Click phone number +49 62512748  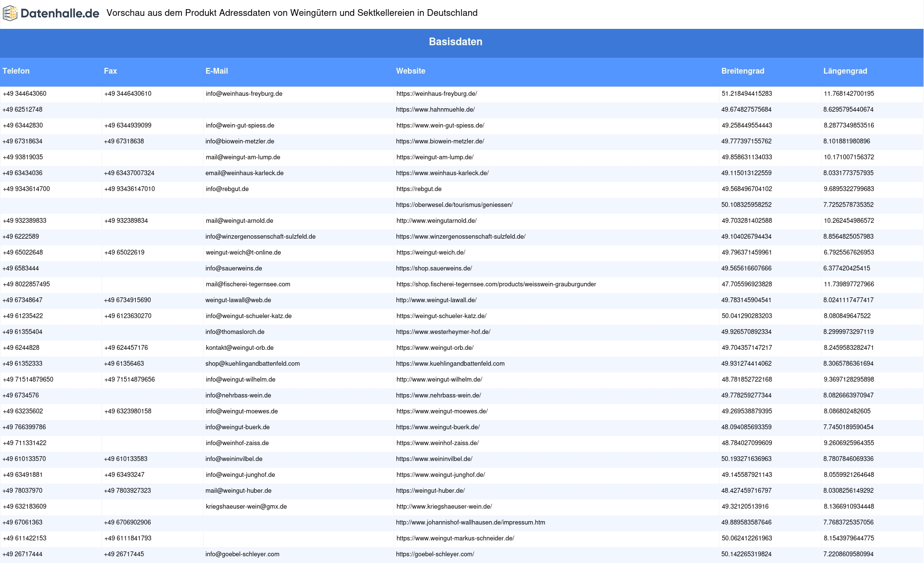click(x=23, y=110)
